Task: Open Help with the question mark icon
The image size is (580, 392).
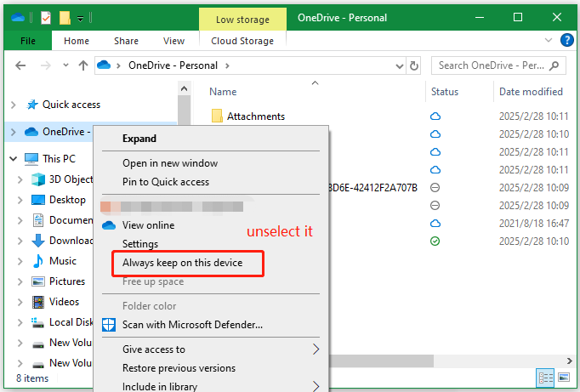Action: (x=566, y=40)
